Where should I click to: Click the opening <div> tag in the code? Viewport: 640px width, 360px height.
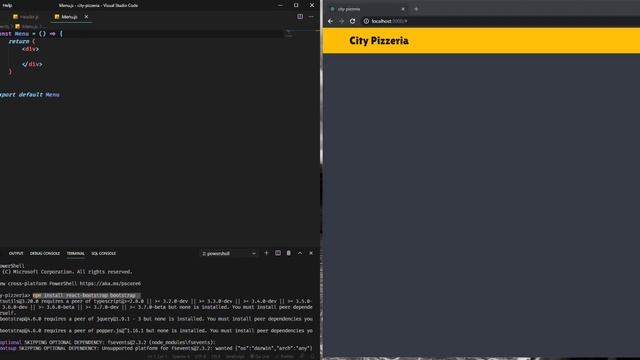point(31,49)
